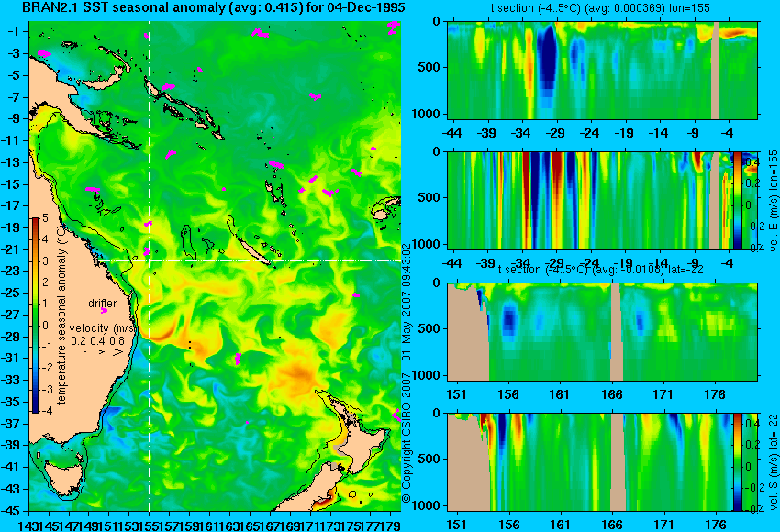780x532 pixels.
Task: Click value "0.4" on the vel. E color bar
Action: (752, 162)
